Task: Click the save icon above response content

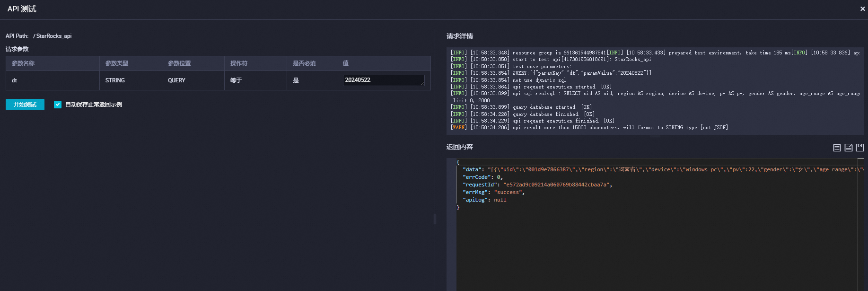Action: 860,148
